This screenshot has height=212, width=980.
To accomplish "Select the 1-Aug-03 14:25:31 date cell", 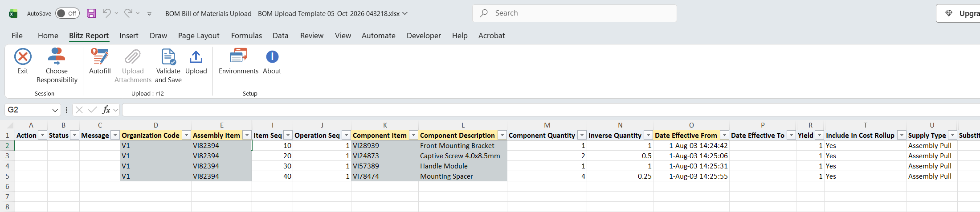I will pyautogui.click(x=691, y=166).
